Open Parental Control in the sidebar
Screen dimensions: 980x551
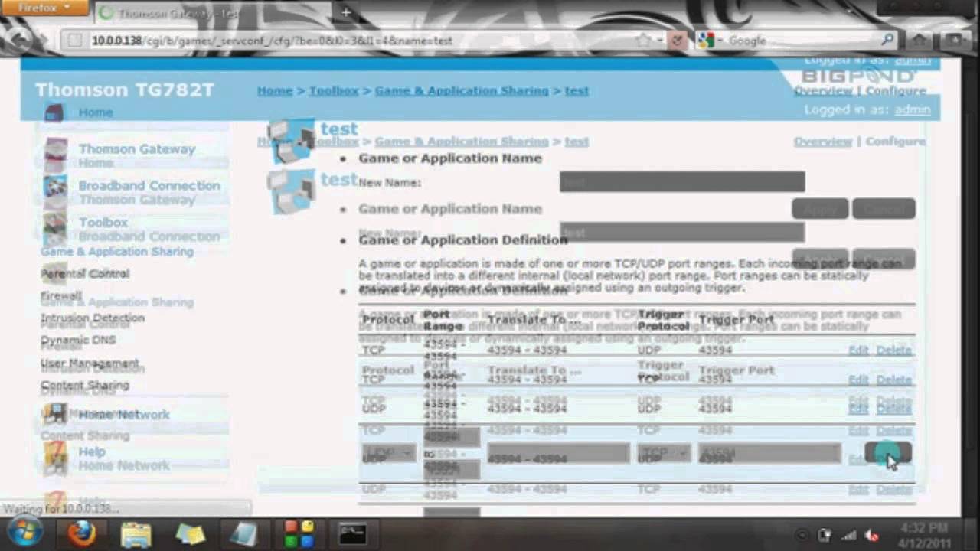coord(85,273)
